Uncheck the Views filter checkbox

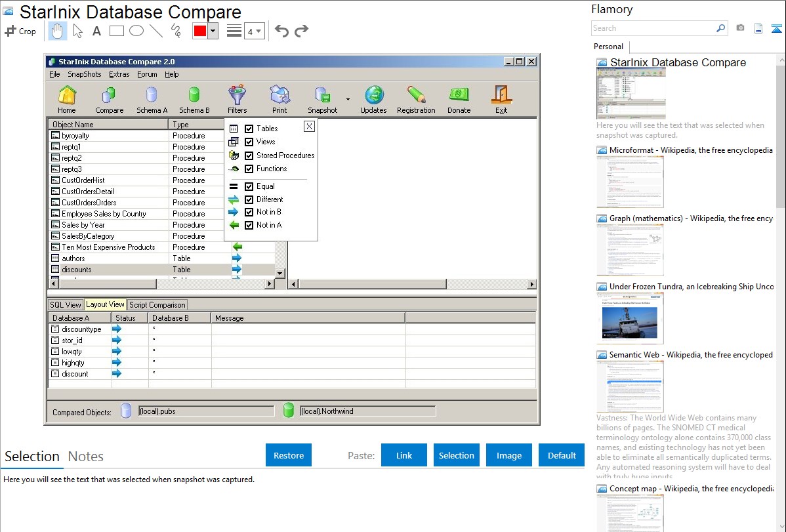tap(249, 142)
